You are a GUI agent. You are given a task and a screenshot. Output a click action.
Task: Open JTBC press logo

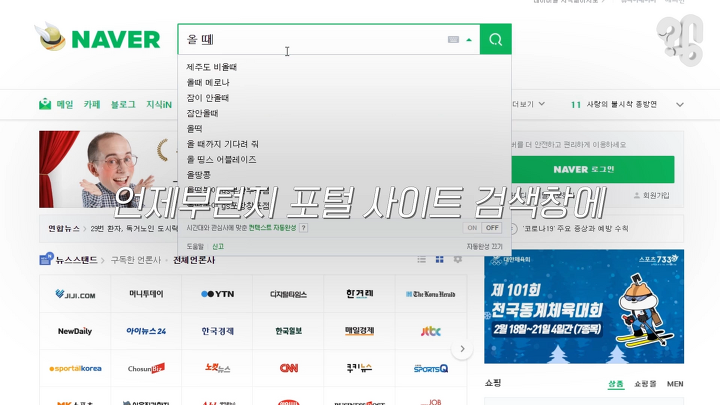click(431, 331)
